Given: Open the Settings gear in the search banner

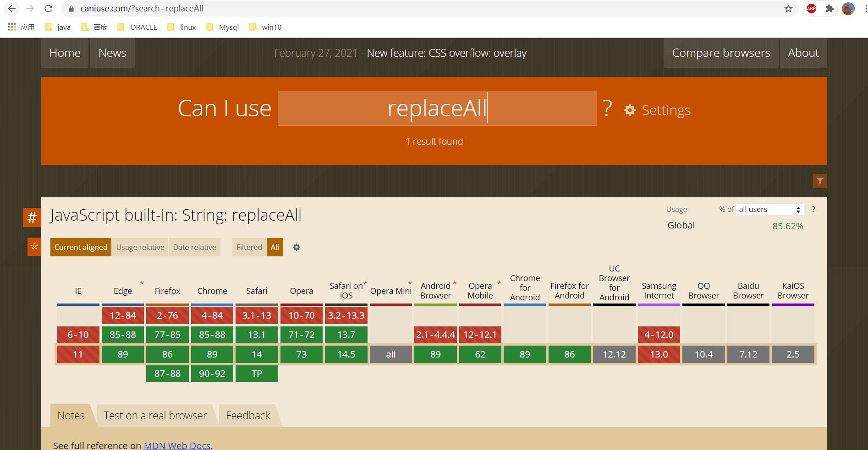Looking at the screenshot, I should (x=630, y=110).
